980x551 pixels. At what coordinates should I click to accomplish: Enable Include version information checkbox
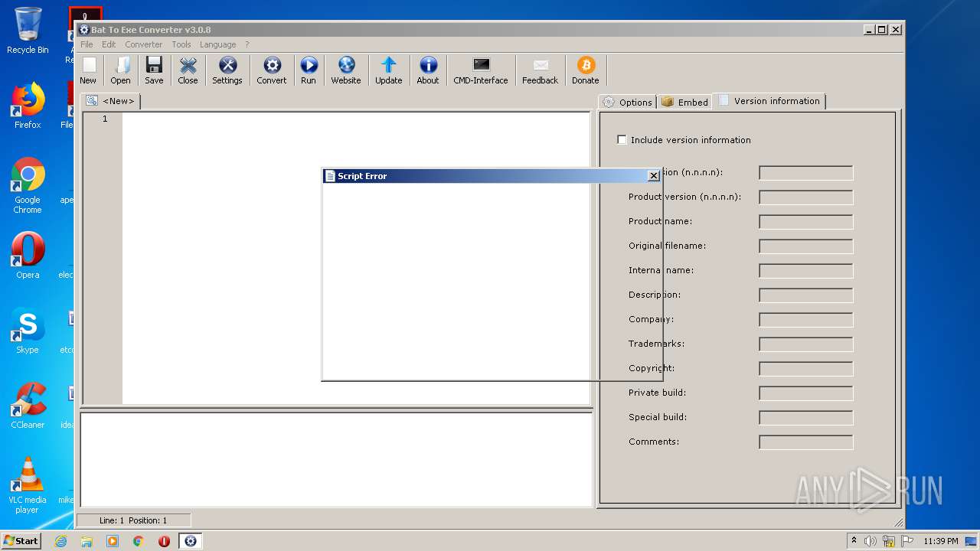(622, 139)
